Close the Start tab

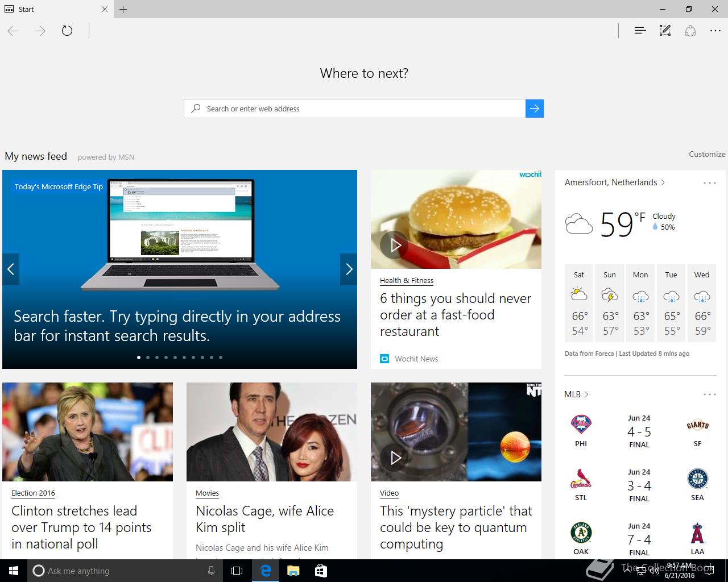coord(105,9)
